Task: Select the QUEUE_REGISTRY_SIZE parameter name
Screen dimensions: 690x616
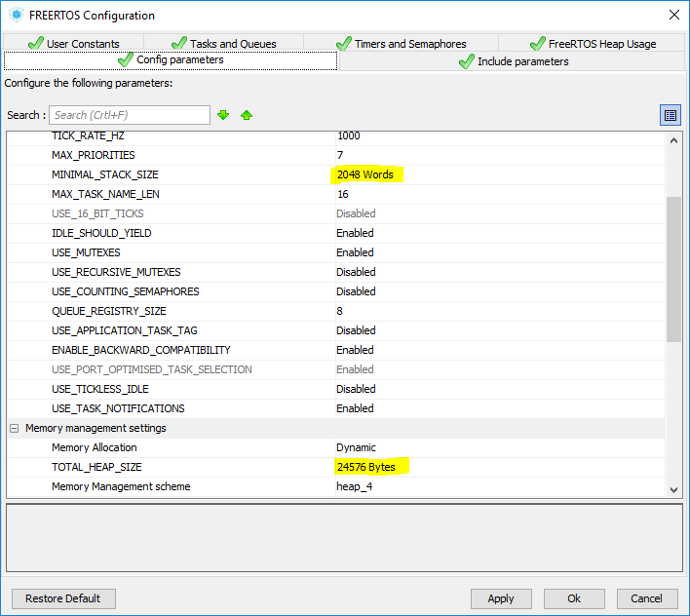Action: coord(109,311)
